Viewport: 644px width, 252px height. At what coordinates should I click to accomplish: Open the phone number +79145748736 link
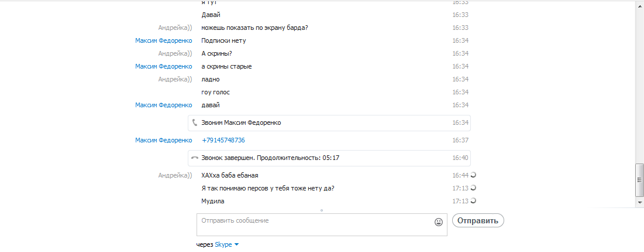coord(223,141)
